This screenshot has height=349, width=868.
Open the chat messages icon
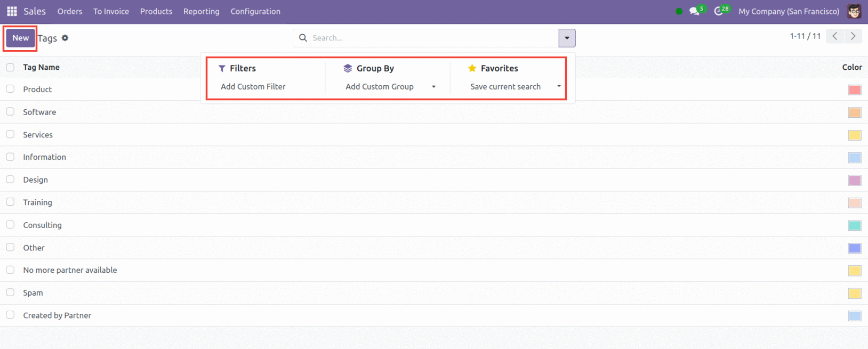[x=694, y=11]
